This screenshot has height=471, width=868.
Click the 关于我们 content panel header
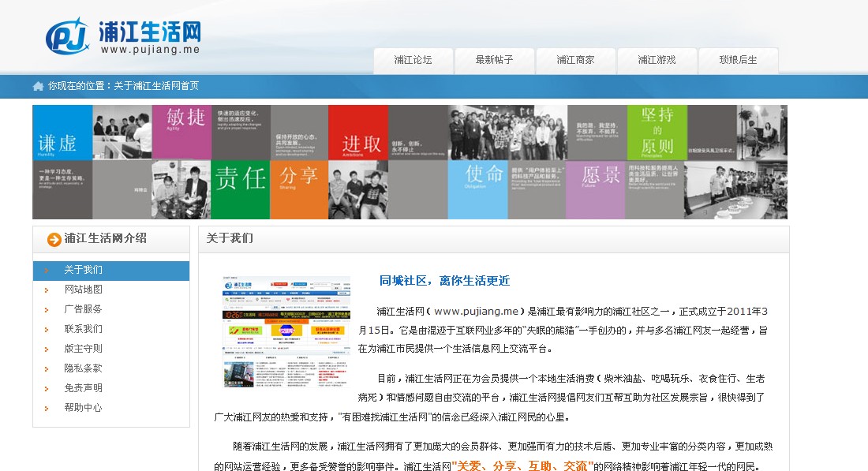pos(494,239)
